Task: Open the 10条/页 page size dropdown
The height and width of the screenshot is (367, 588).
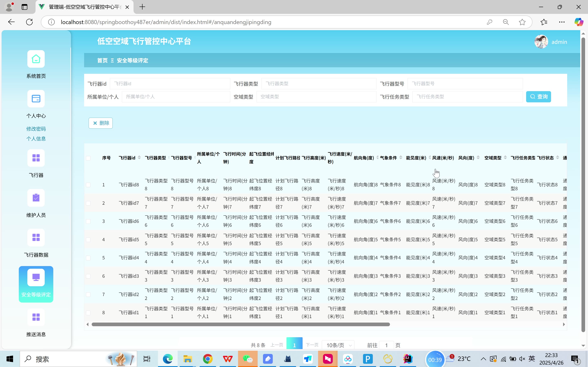Action: click(338, 345)
